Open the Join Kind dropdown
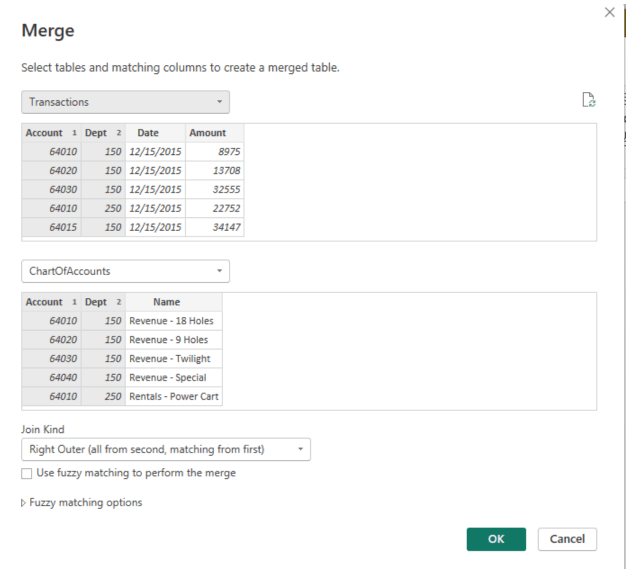The image size is (627, 575). point(165,449)
